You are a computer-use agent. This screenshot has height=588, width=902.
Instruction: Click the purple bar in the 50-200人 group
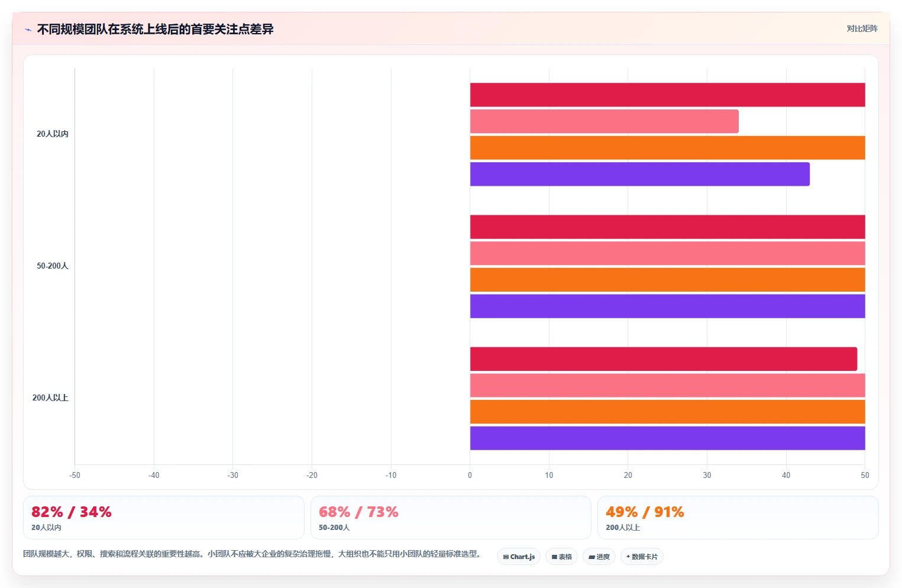(x=667, y=306)
